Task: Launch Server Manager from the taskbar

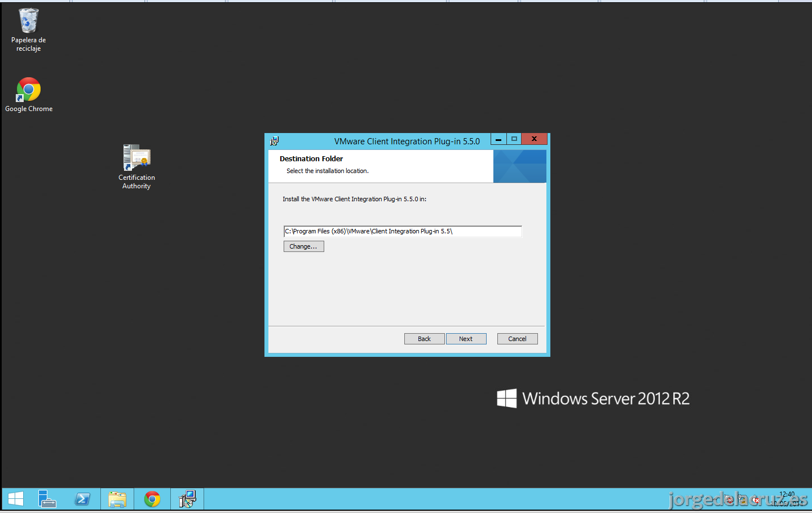Action: pyautogui.click(x=47, y=499)
